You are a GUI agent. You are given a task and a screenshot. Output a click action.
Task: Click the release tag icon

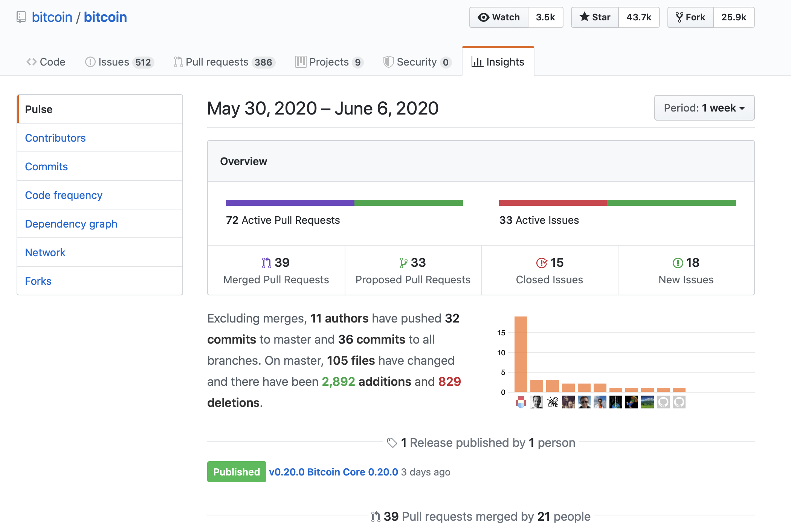pos(392,443)
